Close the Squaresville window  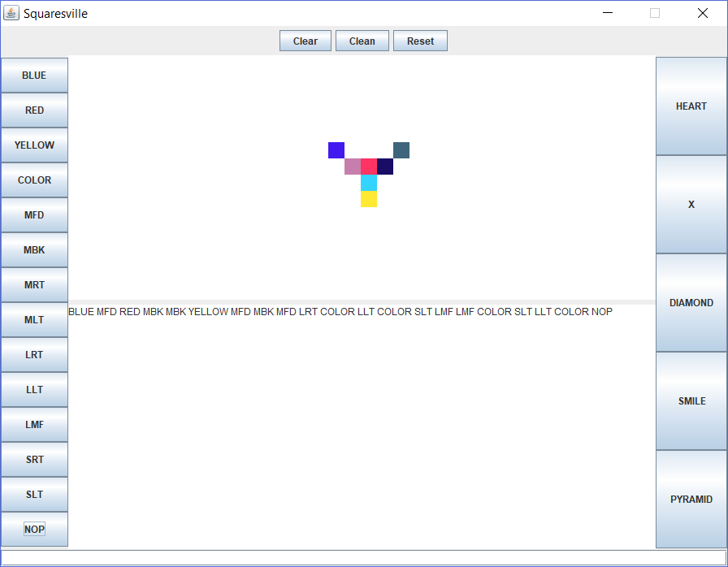703,13
